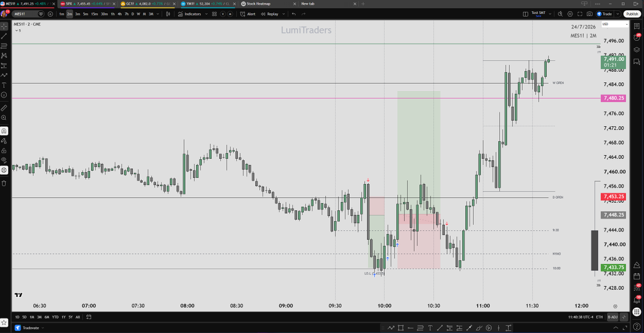Open indicator templates grid icon
The height and width of the screenshot is (333, 644).
[x=214, y=14]
